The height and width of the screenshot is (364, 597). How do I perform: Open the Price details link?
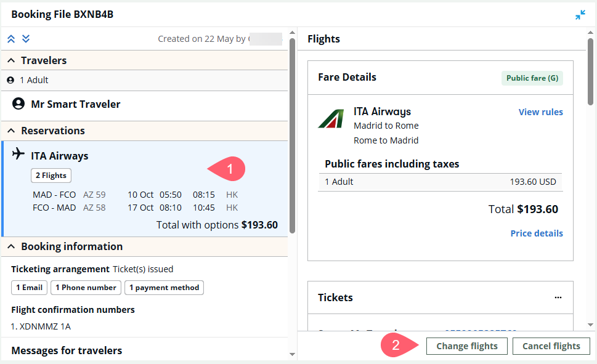point(537,233)
